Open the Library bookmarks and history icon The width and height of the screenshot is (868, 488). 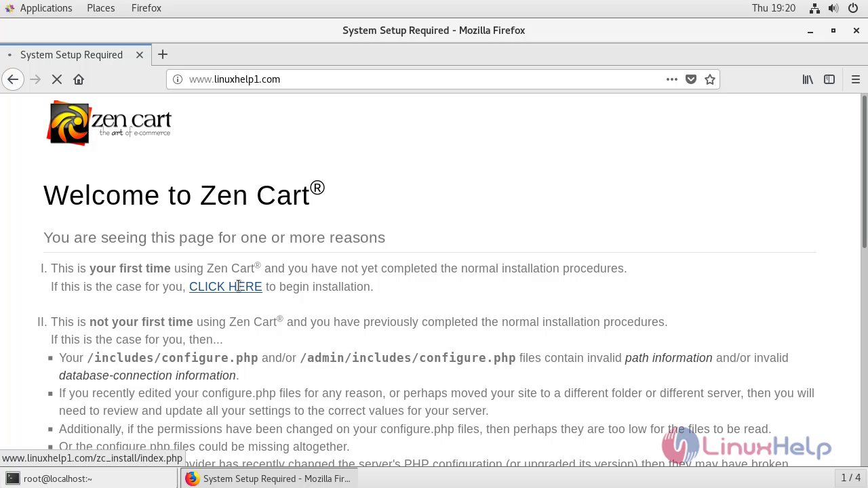point(808,79)
